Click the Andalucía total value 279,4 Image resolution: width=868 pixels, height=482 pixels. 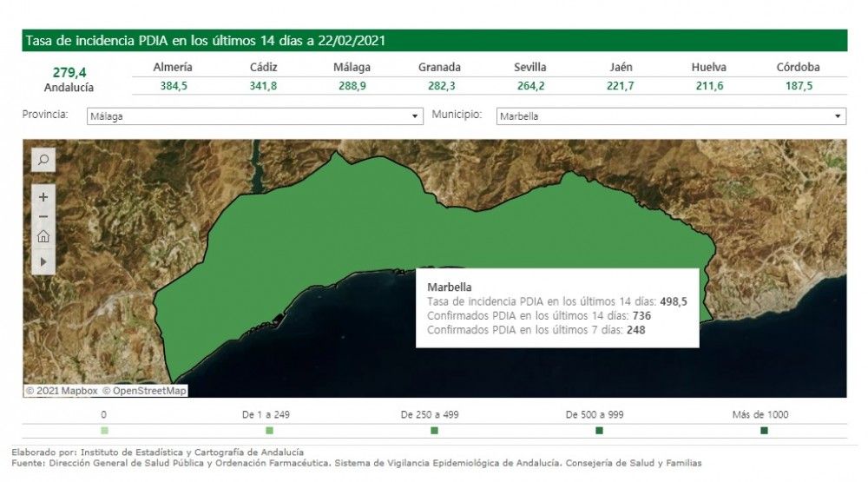(69, 73)
